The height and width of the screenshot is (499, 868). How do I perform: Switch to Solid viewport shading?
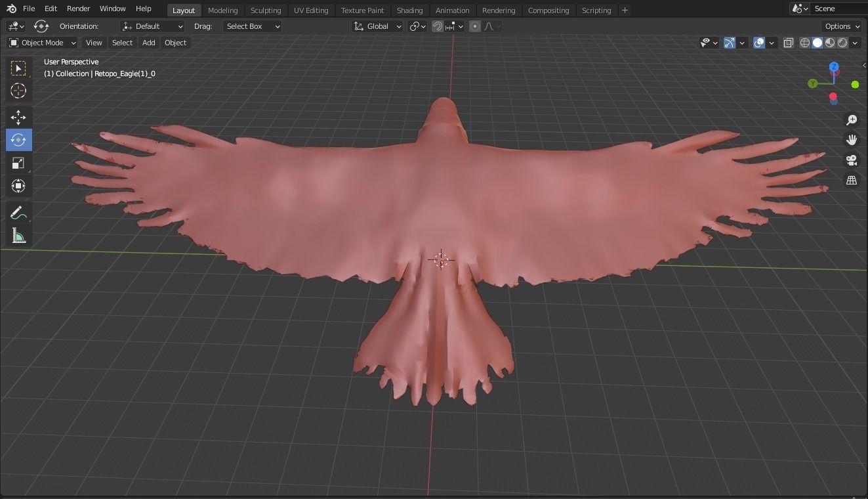pyautogui.click(x=817, y=43)
